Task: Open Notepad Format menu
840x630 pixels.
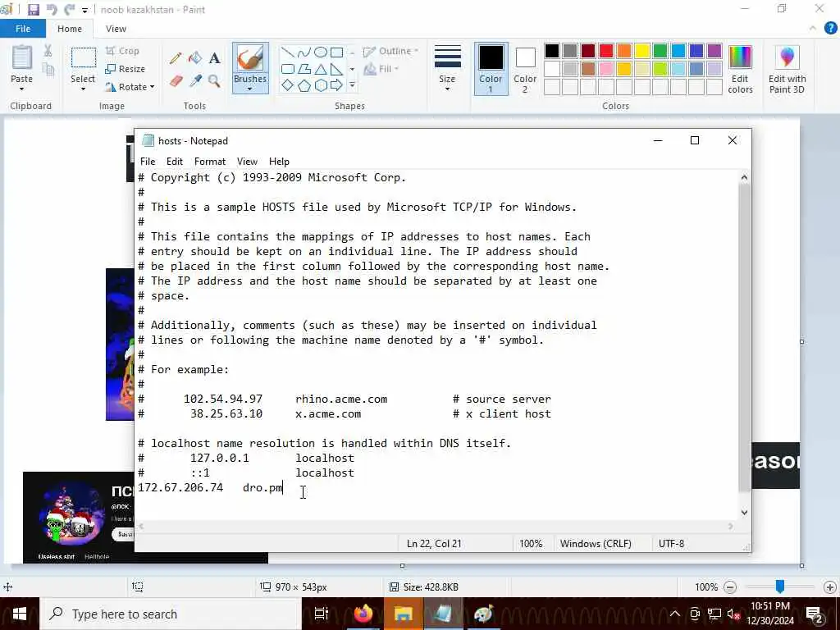Action: click(x=209, y=162)
